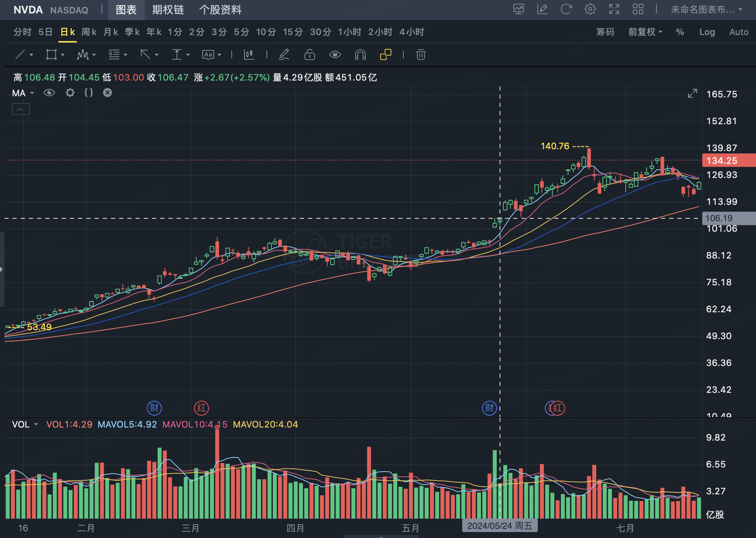
Task: Choose the wave pattern drawing tool
Action: 82,55
